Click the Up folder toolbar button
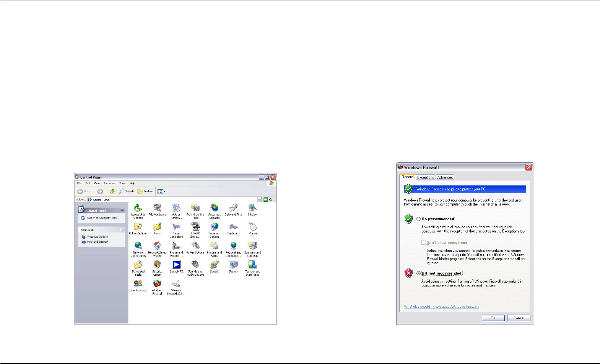 pos(112,192)
